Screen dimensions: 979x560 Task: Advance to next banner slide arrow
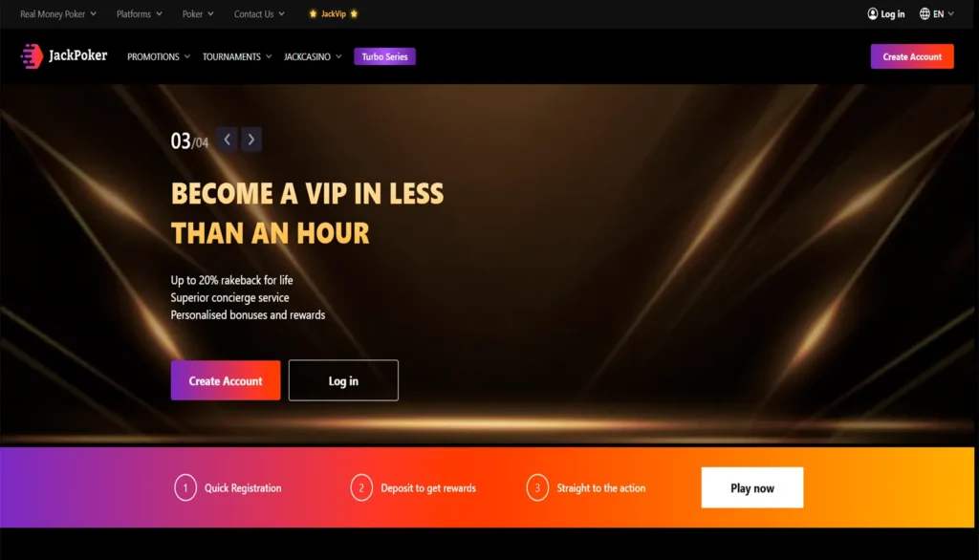251,140
